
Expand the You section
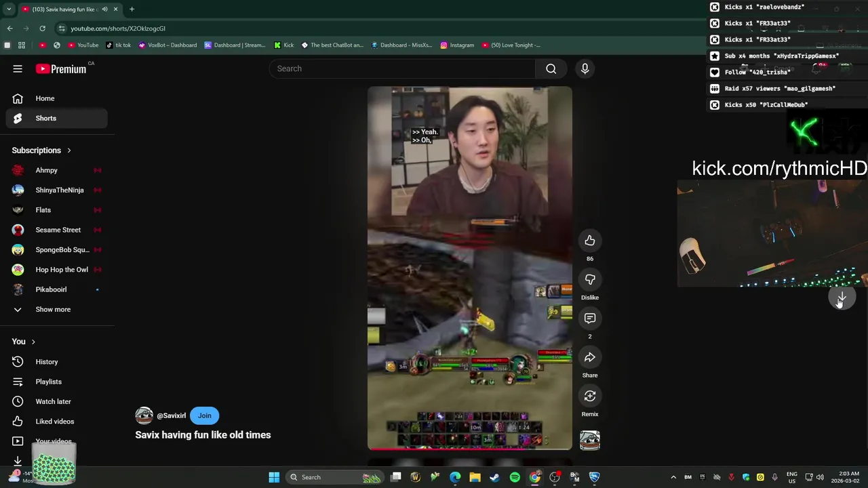point(24,342)
